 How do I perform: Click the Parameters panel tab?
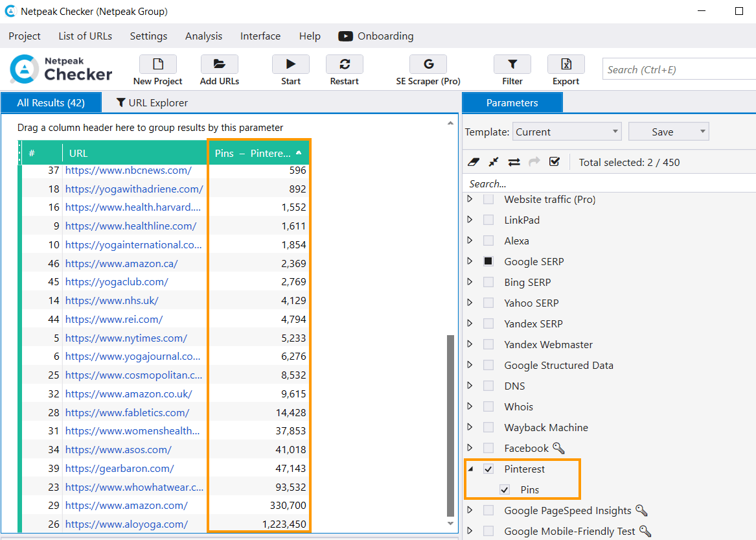[x=512, y=103]
